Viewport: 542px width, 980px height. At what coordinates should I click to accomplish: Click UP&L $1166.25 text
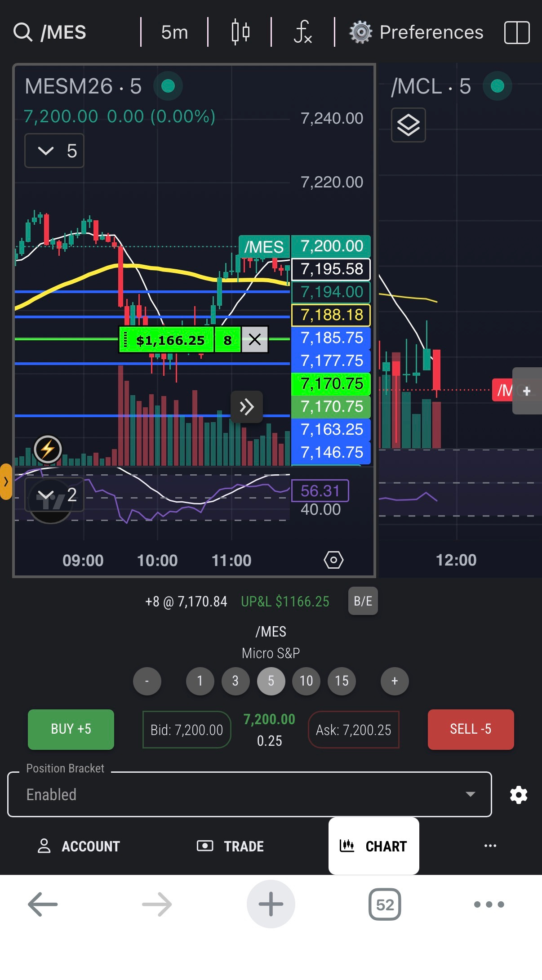pos(285,601)
